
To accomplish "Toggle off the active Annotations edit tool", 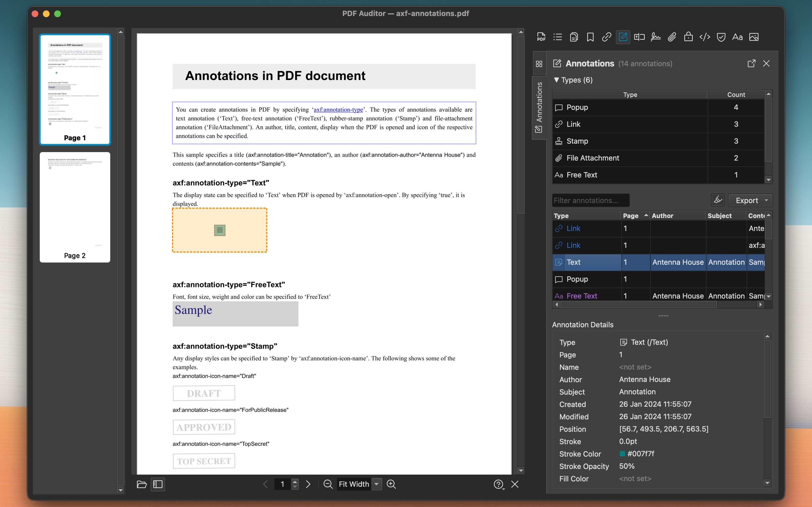I will [623, 37].
